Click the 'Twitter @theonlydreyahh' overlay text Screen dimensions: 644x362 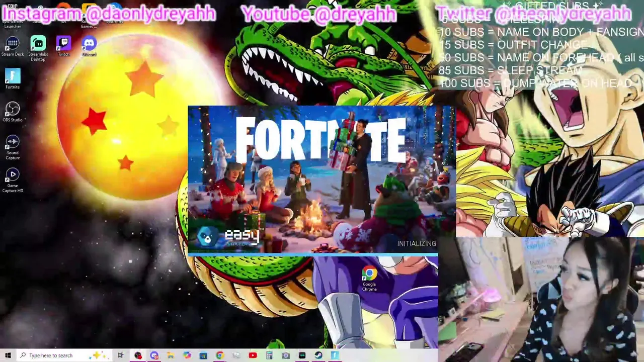tap(533, 14)
